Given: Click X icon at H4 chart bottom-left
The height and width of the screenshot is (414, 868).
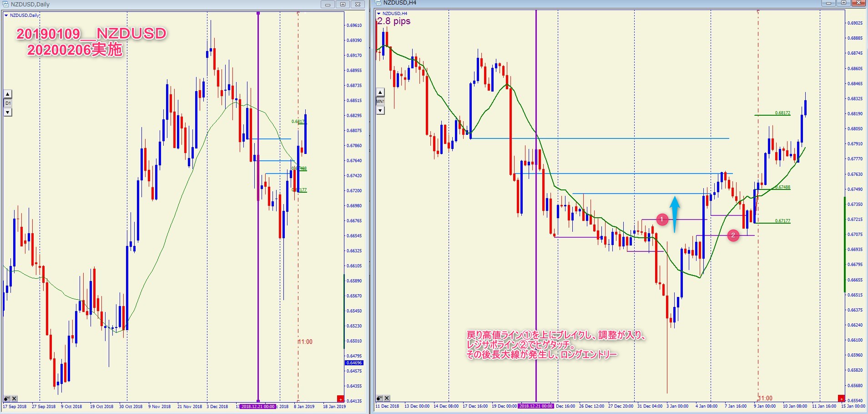Looking at the screenshot, I should pyautogui.click(x=387, y=398).
